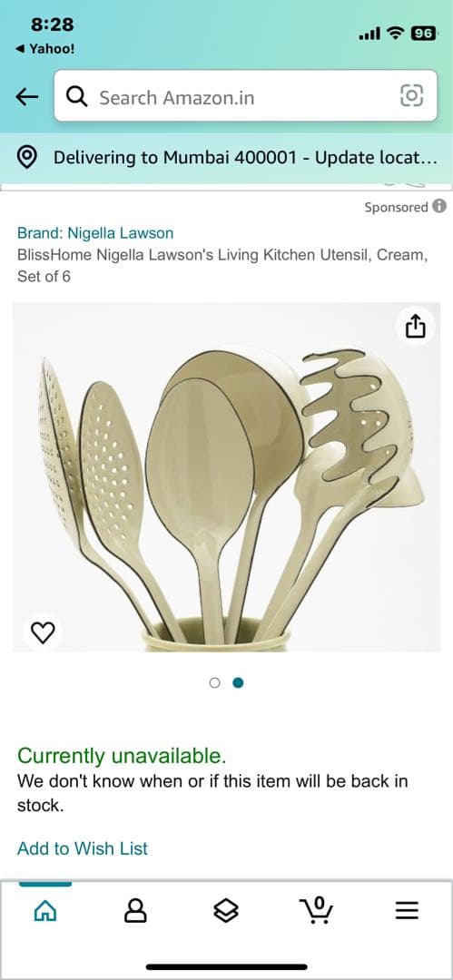Open the account profile tab
This screenshot has width=453, height=980.
(x=136, y=913)
